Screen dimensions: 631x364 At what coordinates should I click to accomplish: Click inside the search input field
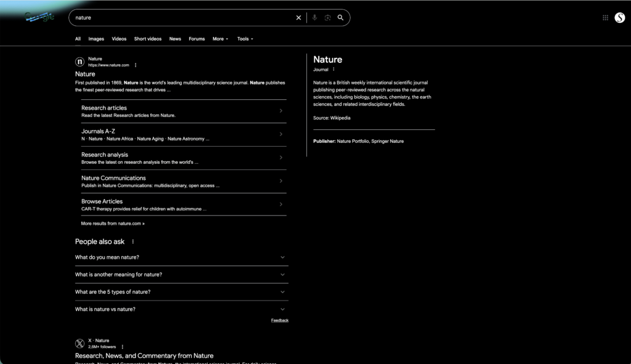(185, 17)
